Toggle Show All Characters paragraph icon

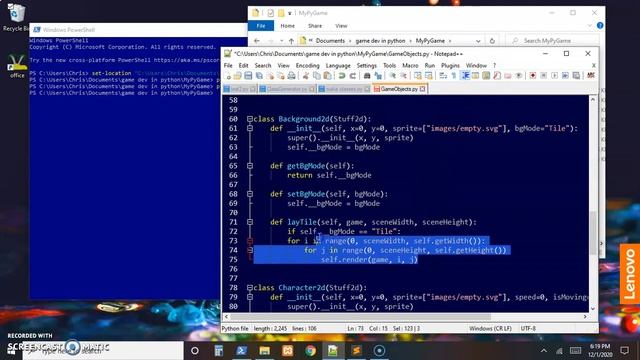coord(453,76)
